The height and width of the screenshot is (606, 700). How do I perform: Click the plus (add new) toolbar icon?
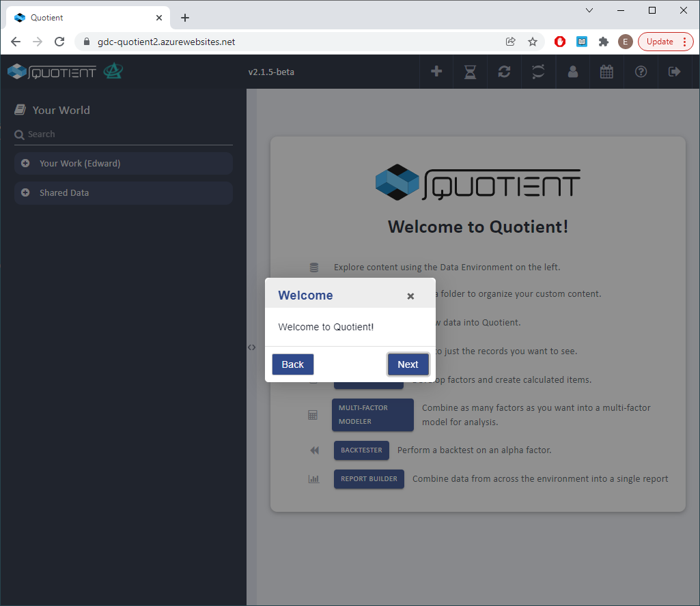[436, 72]
